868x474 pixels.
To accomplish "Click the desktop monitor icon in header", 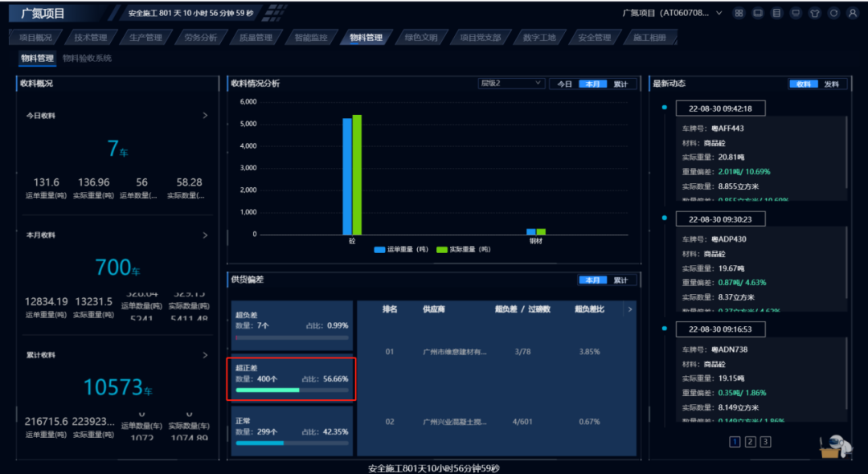I will tap(796, 14).
